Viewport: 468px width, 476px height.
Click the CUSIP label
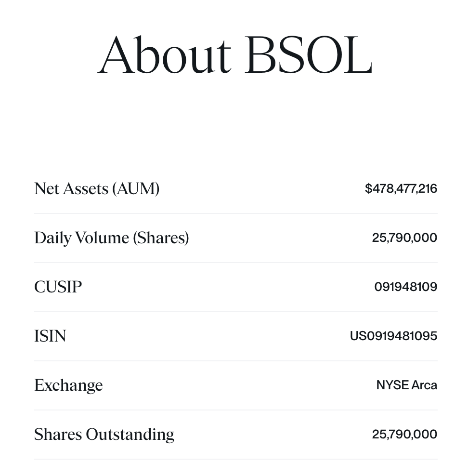pos(58,287)
